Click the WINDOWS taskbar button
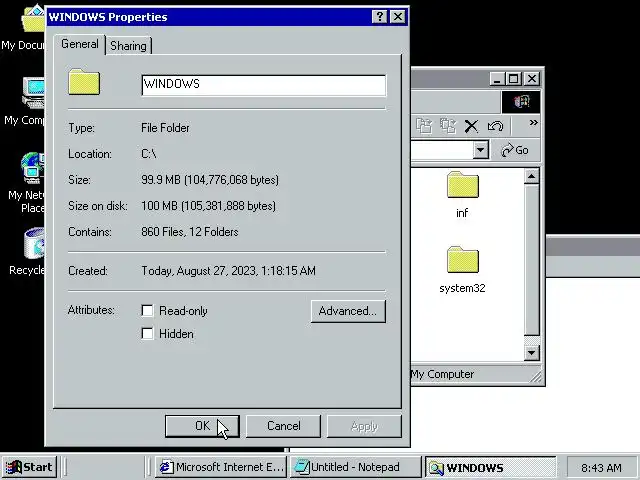640x480 pixels. point(491,467)
